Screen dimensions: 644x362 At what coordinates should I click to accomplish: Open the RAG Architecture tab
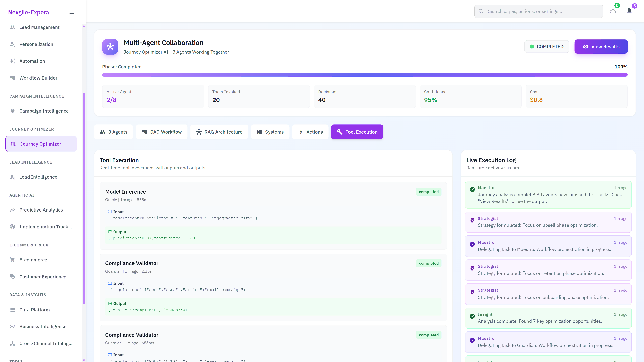(x=219, y=132)
